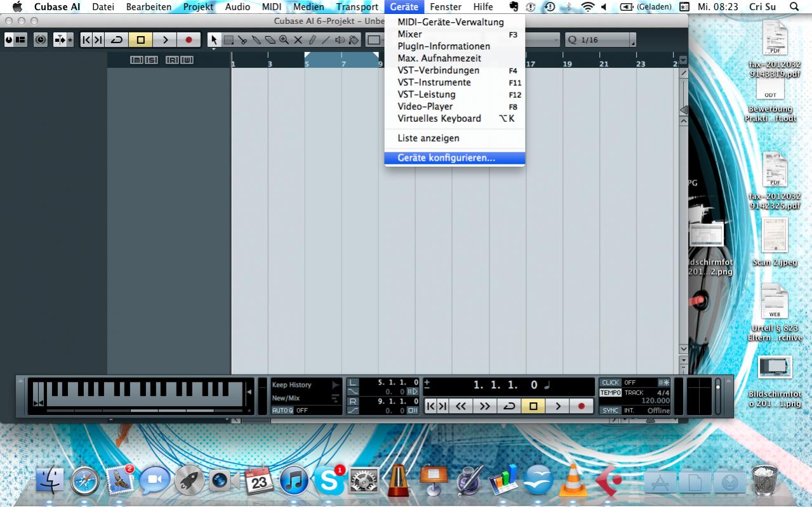This screenshot has height=507, width=812.
Task: Select PlugIn-Informationen menu entry
Action: [455, 46]
